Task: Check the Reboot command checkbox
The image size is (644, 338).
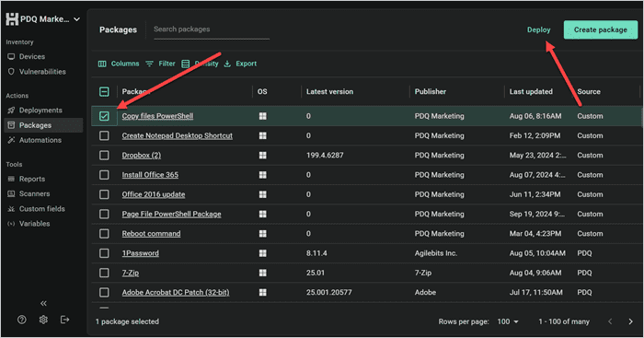Action: 104,234
